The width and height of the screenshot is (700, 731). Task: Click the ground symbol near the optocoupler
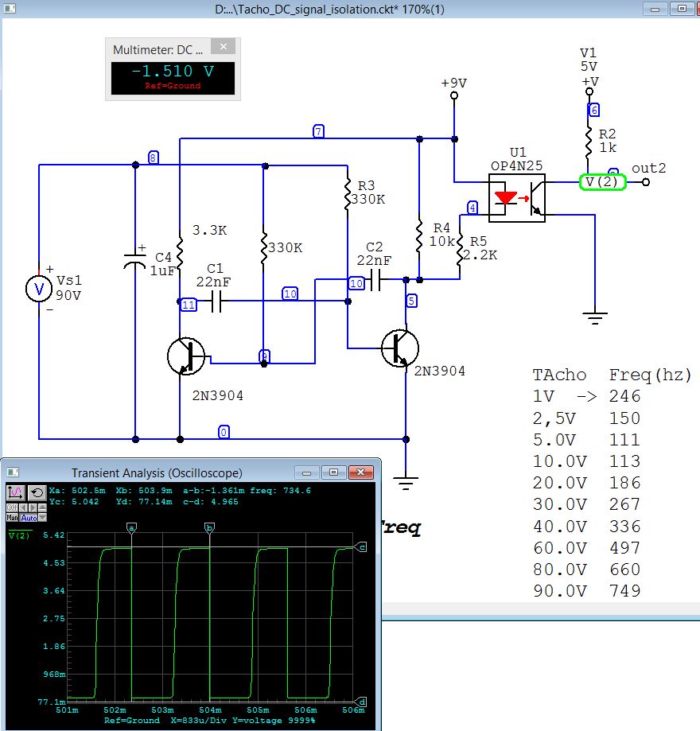point(595,317)
